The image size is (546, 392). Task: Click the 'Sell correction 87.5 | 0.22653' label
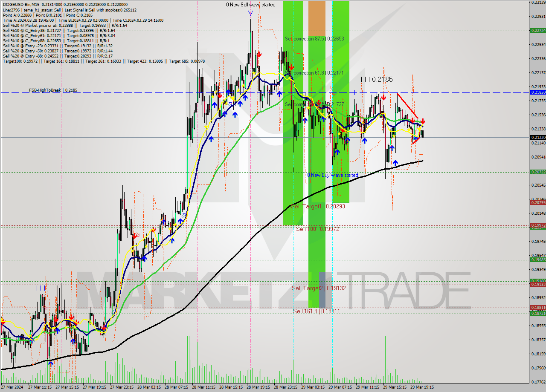pos(314,38)
